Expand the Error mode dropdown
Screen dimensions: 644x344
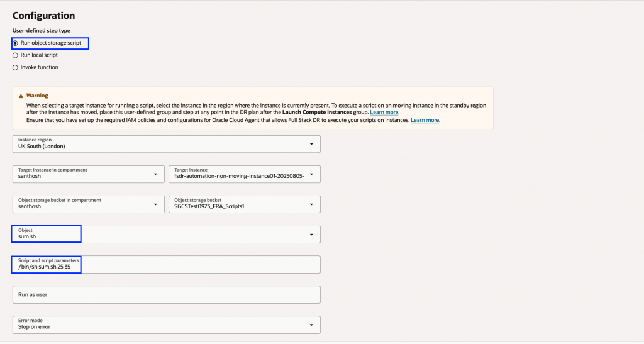(x=166, y=325)
